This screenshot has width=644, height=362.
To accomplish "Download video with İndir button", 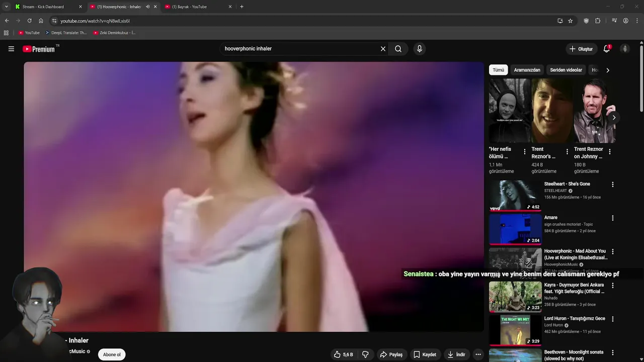I will (456, 354).
